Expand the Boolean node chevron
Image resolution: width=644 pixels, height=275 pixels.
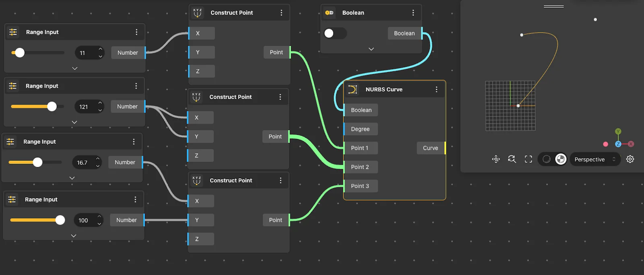pos(371,49)
